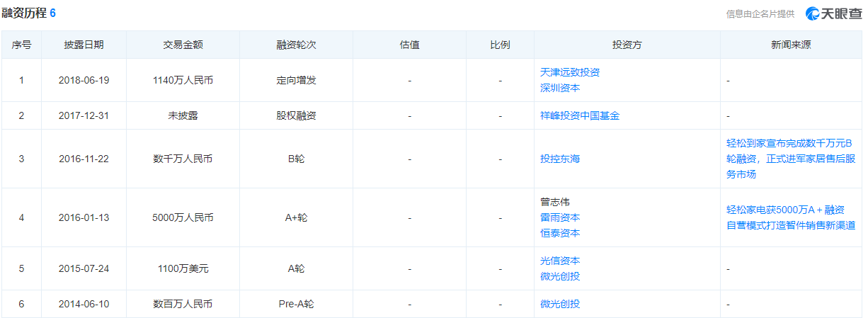Click the 投资方 column header
The height and width of the screenshot is (318, 868).
[627, 45]
